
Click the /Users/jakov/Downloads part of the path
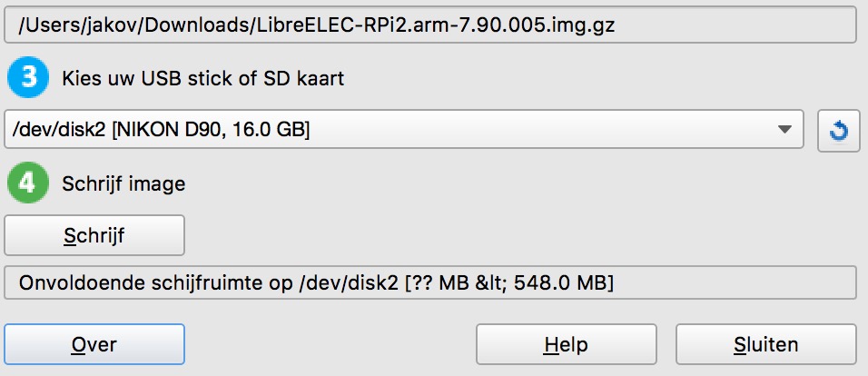[132, 25]
